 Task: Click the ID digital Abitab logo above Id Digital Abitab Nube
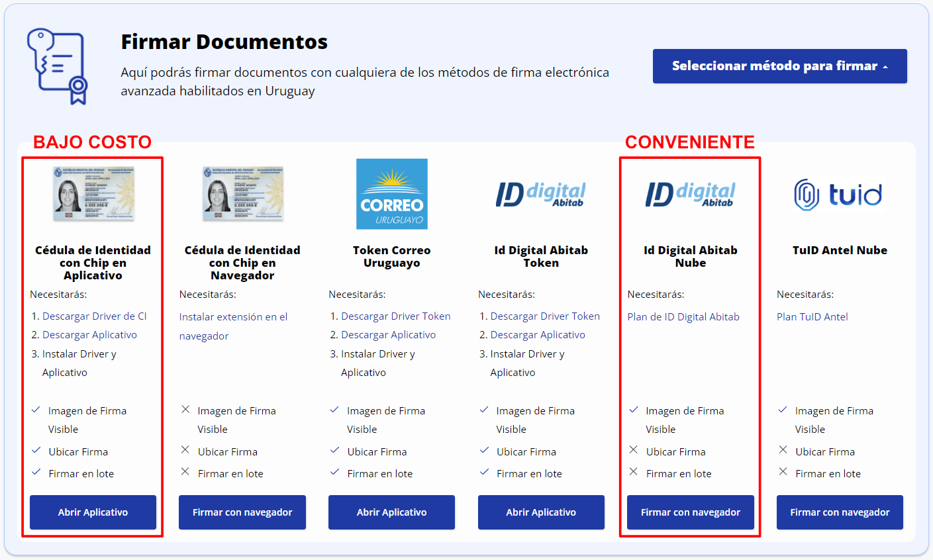point(691,194)
